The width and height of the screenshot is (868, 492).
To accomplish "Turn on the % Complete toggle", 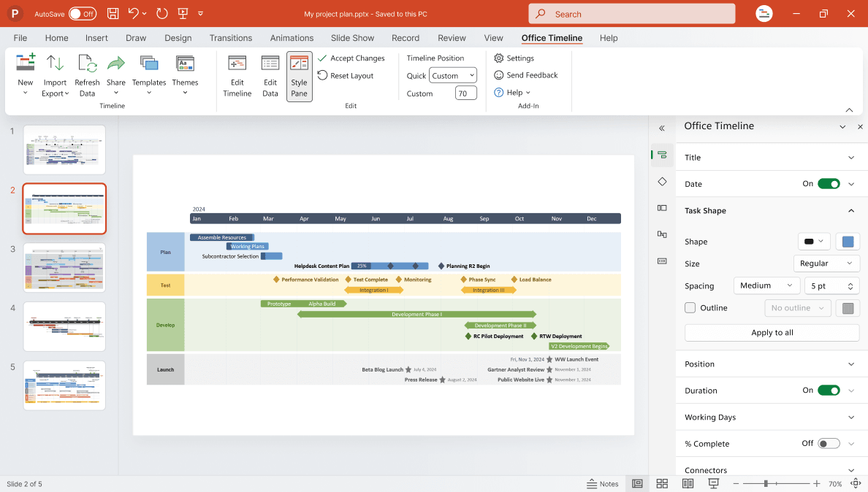I will tap(829, 443).
